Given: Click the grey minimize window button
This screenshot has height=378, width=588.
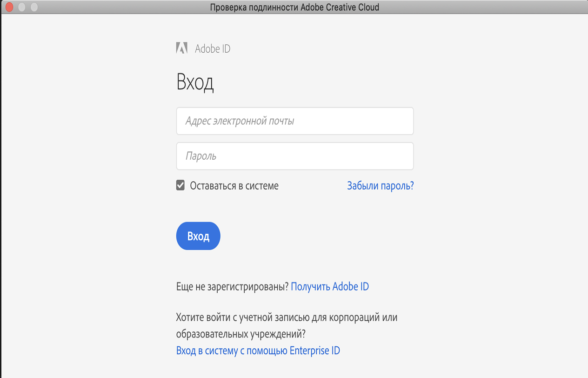Looking at the screenshot, I should coord(21,7).
